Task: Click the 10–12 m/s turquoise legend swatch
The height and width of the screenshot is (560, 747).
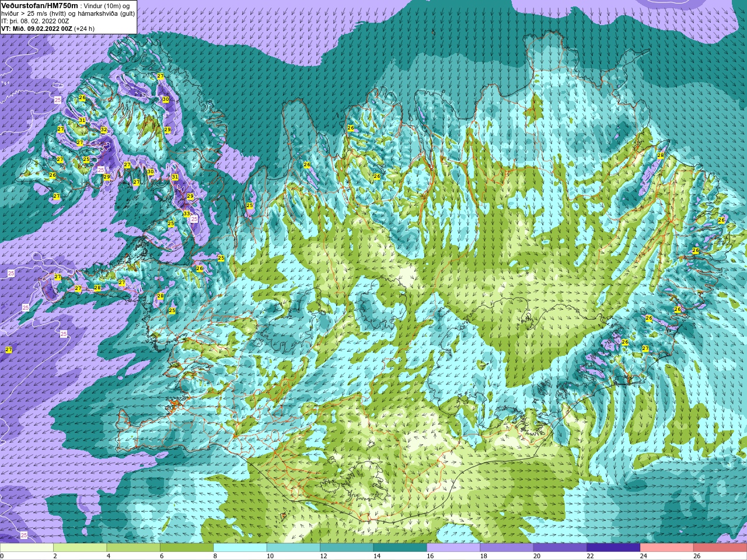Action: click(293, 548)
